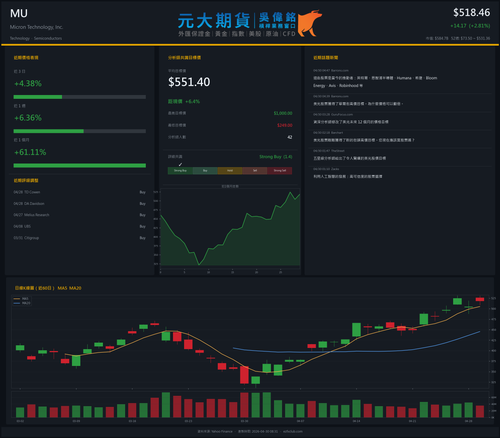Click the +6.36% performance value
This screenshot has width=500, height=438.
tap(28, 118)
